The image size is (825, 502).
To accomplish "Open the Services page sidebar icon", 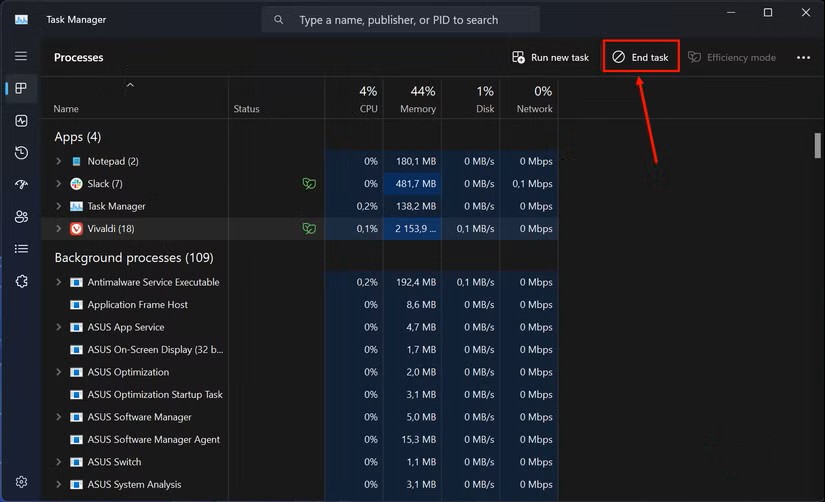I will tap(21, 282).
